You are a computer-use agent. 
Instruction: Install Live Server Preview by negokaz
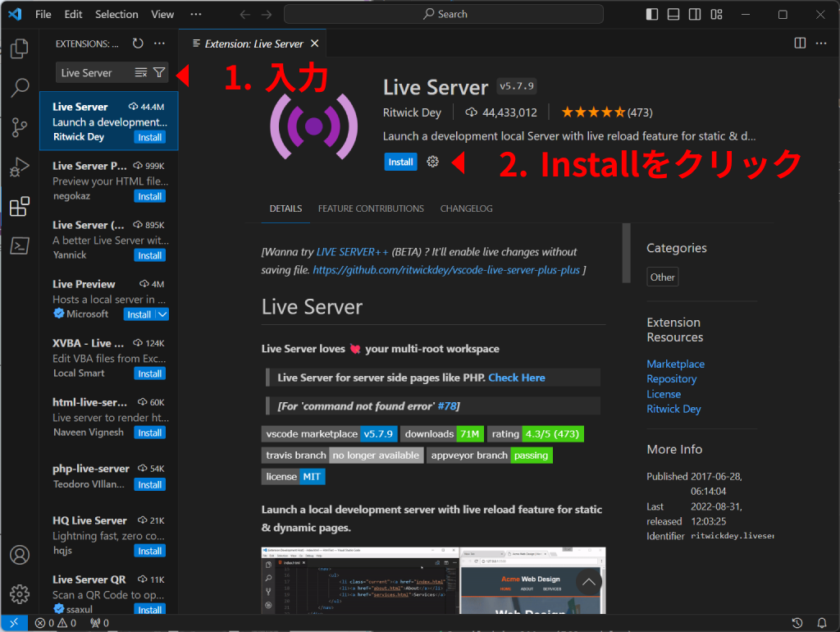point(149,196)
